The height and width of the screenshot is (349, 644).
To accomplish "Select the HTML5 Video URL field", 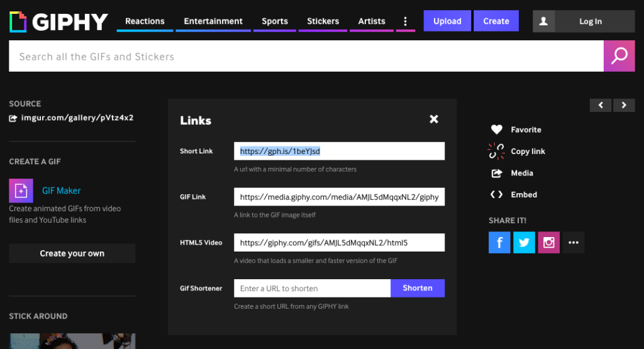I will pyautogui.click(x=339, y=243).
